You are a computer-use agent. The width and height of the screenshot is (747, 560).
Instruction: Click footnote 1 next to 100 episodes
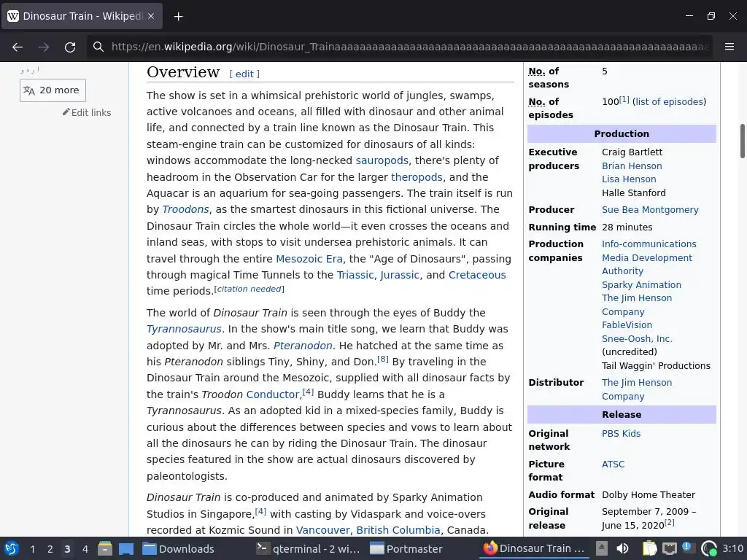tap(624, 99)
